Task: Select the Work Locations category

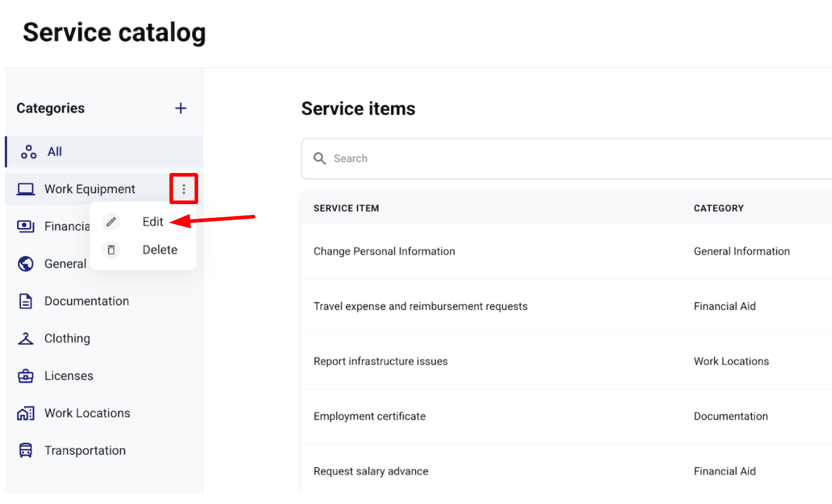Action: coord(87,413)
